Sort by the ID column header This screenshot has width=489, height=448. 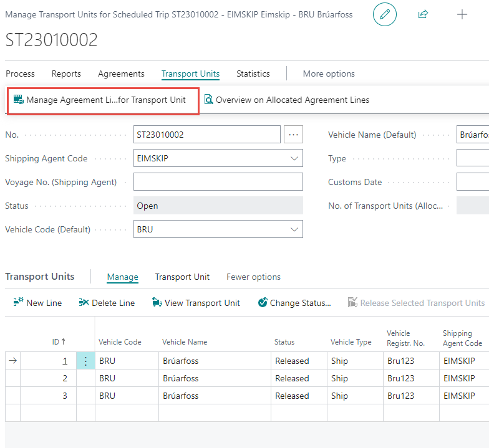[x=59, y=341]
